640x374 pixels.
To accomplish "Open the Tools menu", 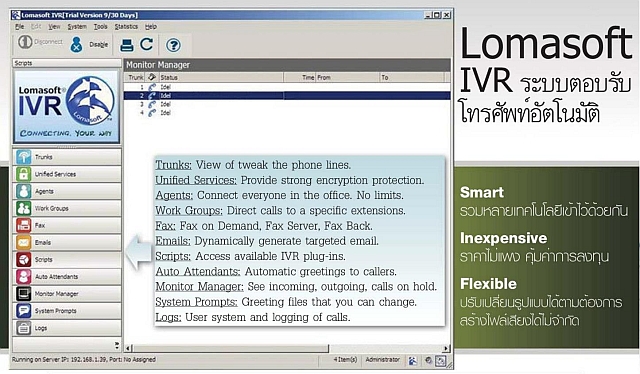I will [100, 27].
